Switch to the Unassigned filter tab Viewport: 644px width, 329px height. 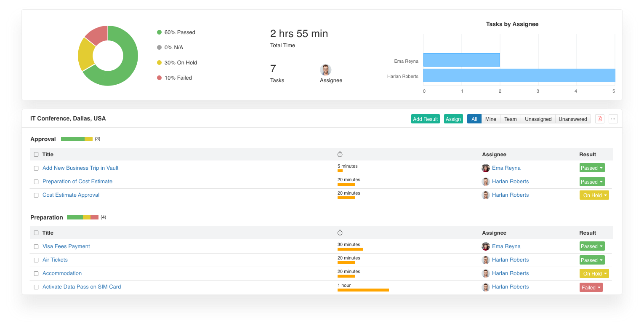(x=538, y=119)
